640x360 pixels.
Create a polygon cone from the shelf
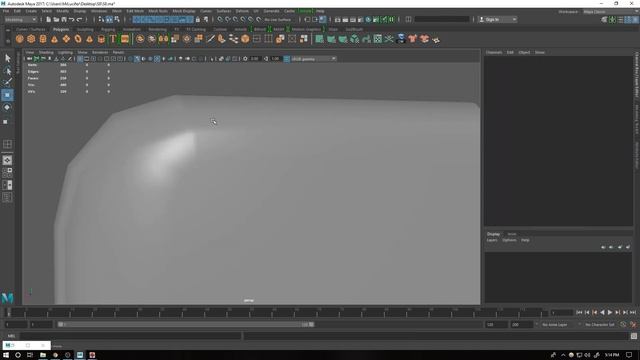[54, 39]
